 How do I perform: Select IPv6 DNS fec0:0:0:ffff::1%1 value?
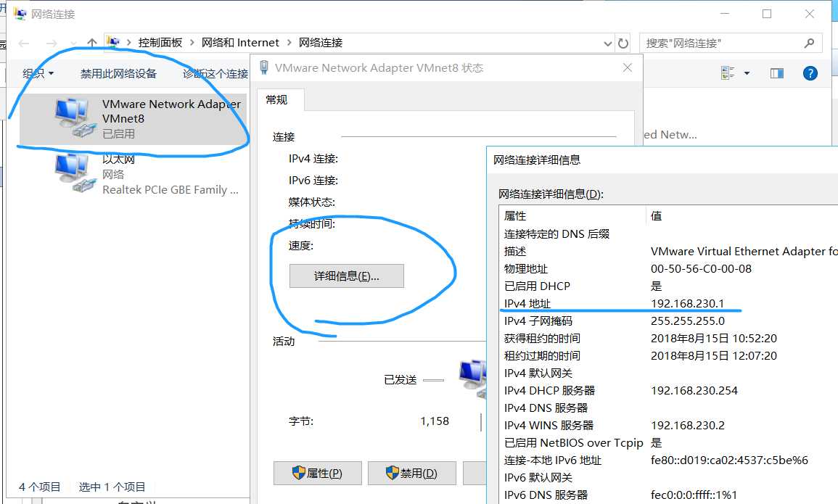coord(694,495)
